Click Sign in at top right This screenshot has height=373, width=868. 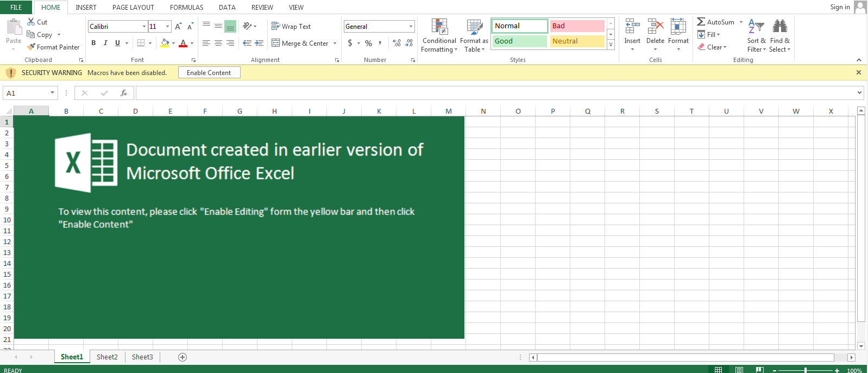click(x=840, y=7)
